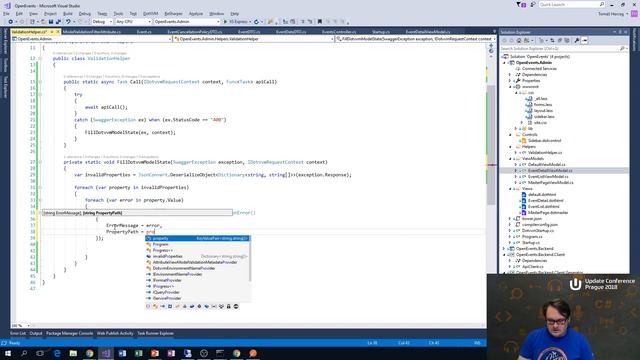This screenshot has height=360, width=640.
Task: Collapse the wwwroot folder node
Action: (510, 87)
